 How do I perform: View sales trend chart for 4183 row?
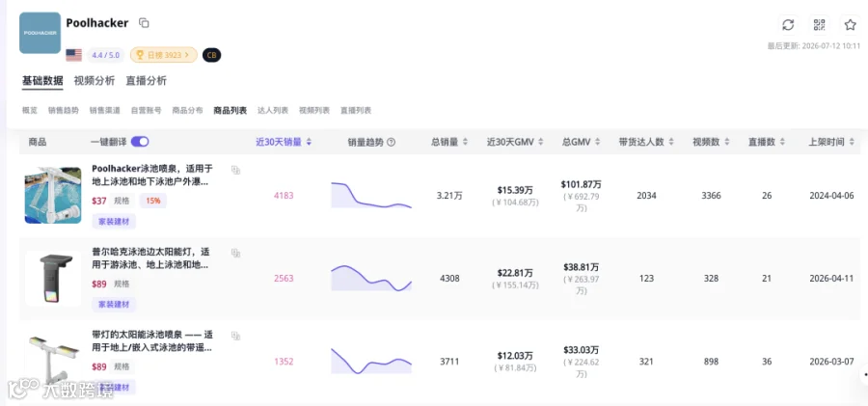coord(371,195)
